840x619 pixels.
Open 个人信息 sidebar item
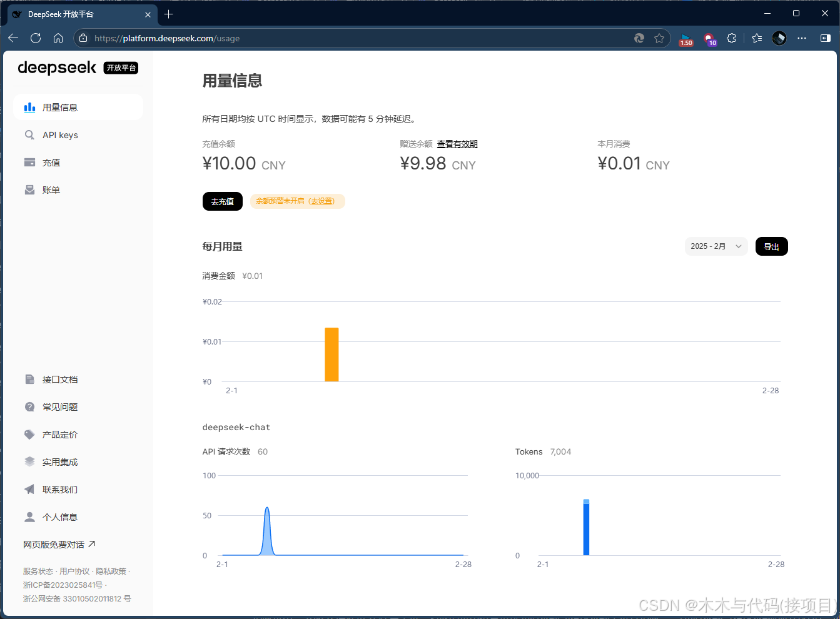pos(78,517)
